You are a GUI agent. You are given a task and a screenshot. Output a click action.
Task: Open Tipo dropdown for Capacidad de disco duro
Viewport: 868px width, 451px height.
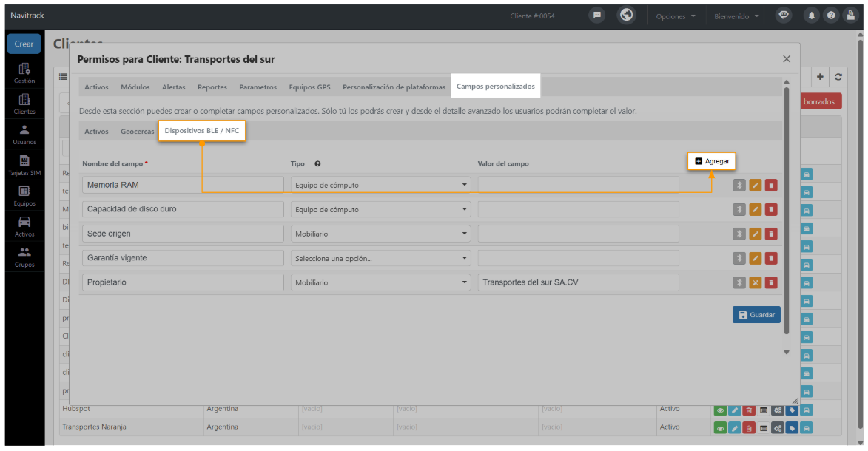pos(381,209)
